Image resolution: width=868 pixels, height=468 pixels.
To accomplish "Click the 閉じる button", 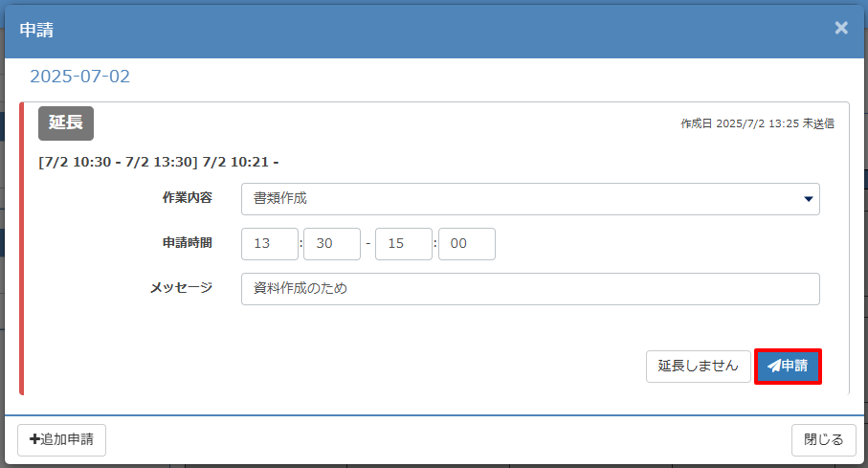I will pyautogui.click(x=823, y=439).
